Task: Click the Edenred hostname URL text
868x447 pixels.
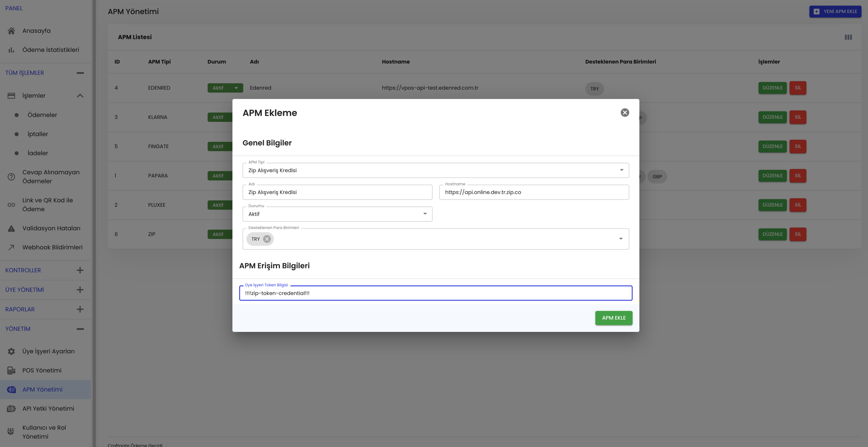Action: 430,88
